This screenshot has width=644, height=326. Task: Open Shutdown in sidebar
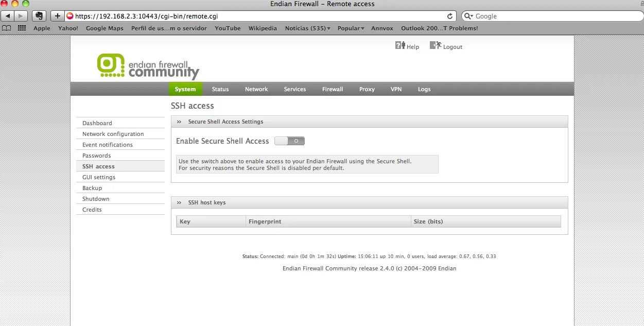tap(120, 199)
